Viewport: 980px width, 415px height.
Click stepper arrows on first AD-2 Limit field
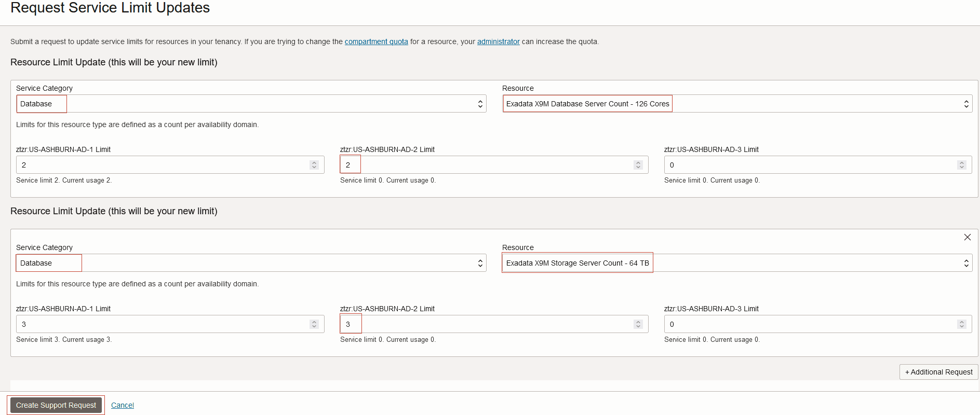[638, 165]
